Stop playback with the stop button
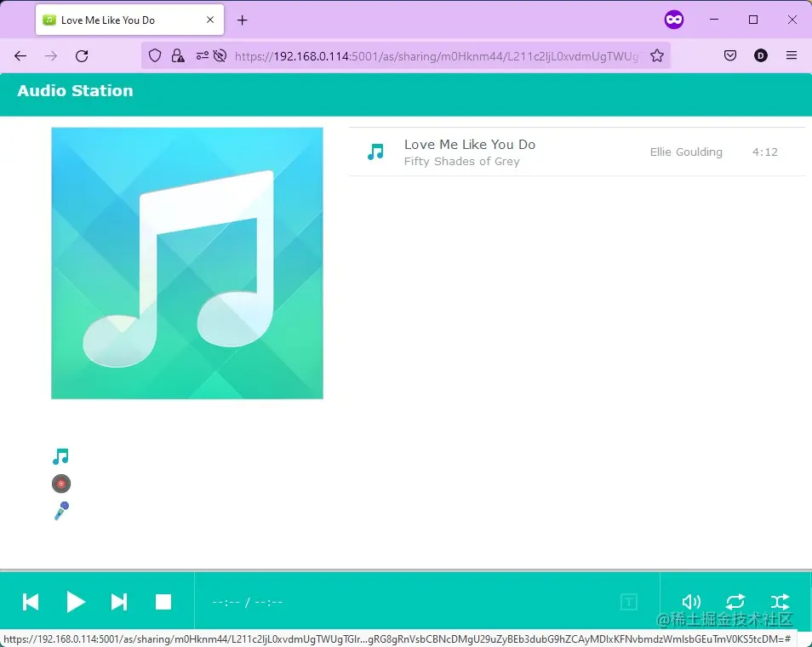The width and height of the screenshot is (812, 647). 163,602
